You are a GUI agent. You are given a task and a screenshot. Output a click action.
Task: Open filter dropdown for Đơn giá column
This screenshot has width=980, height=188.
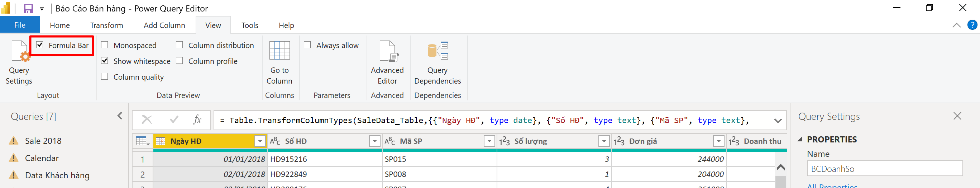[x=719, y=141]
